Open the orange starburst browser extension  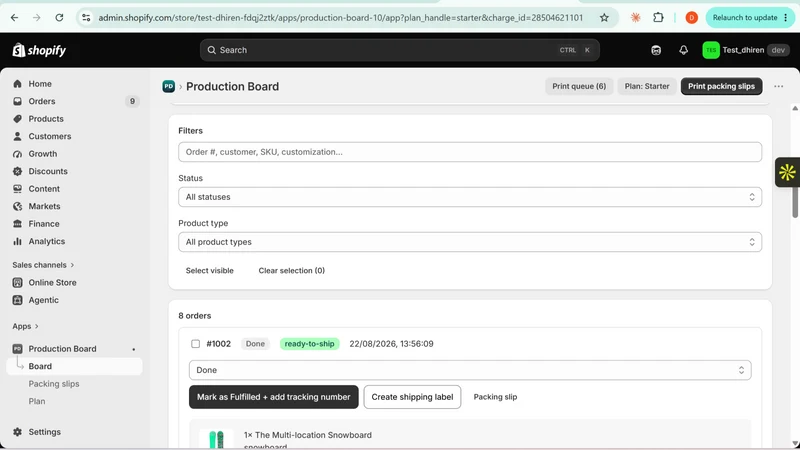click(x=635, y=17)
